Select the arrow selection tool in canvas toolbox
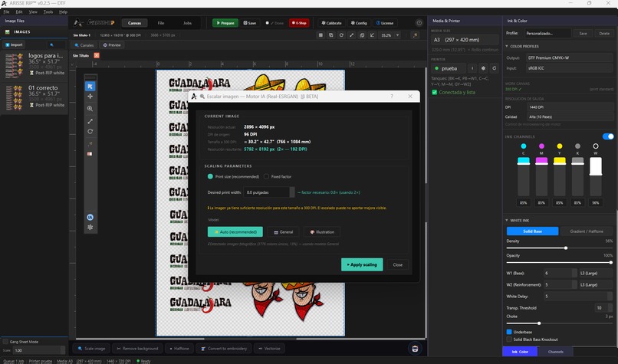Viewport: 618px width, 364px height. coord(90,87)
